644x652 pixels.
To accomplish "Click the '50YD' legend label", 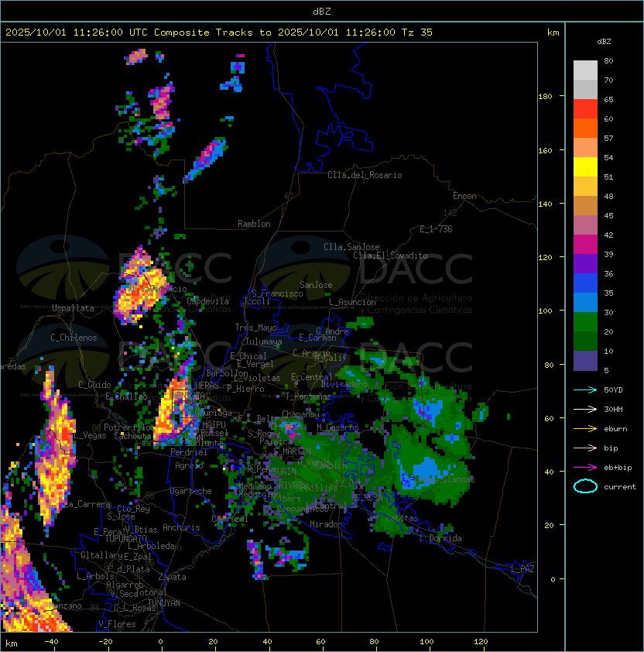I will 613,389.
